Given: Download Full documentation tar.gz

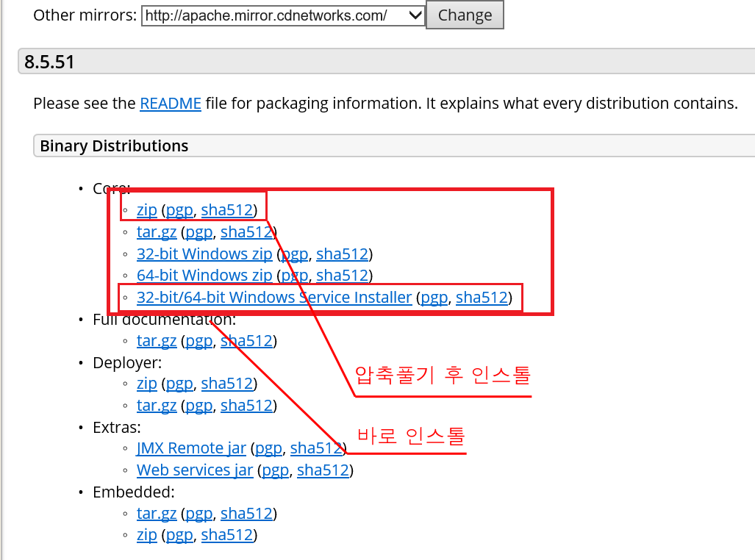Looking at the screenshot, I should coord(157,341).
